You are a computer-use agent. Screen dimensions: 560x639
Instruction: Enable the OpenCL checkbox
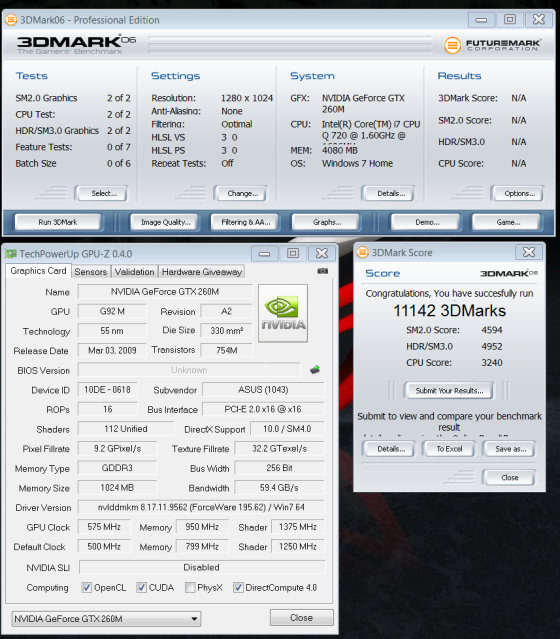(86, 587)
